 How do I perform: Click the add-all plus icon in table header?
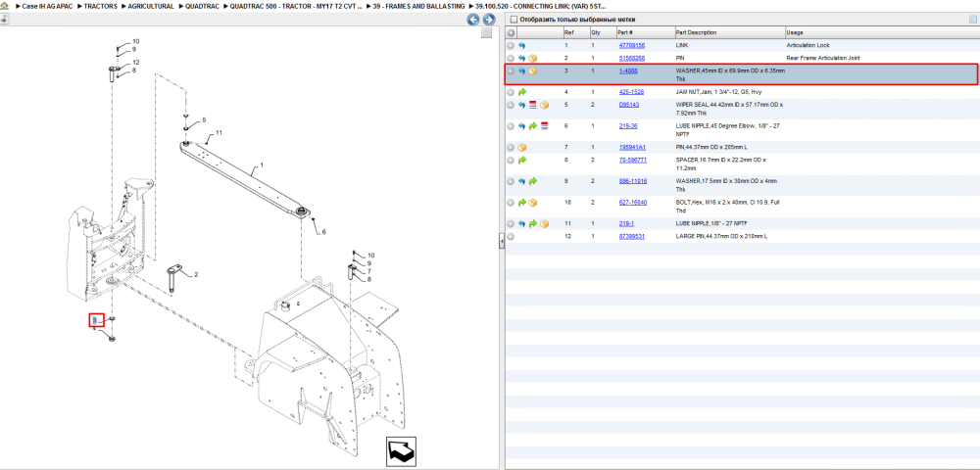click(x=511, y=32)
